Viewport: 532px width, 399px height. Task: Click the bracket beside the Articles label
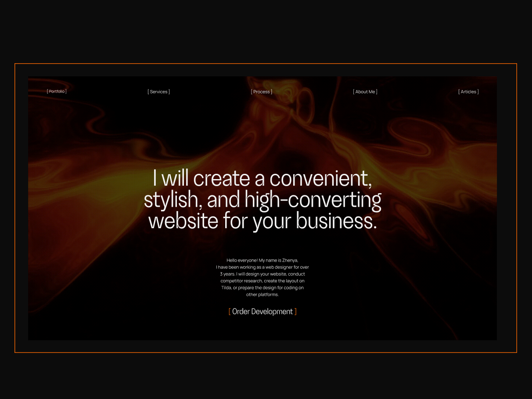click(x=478, y=91)
